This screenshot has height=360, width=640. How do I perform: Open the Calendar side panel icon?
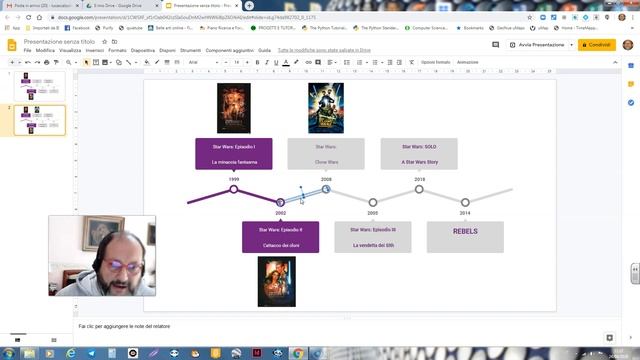click(x=631, y=65)
